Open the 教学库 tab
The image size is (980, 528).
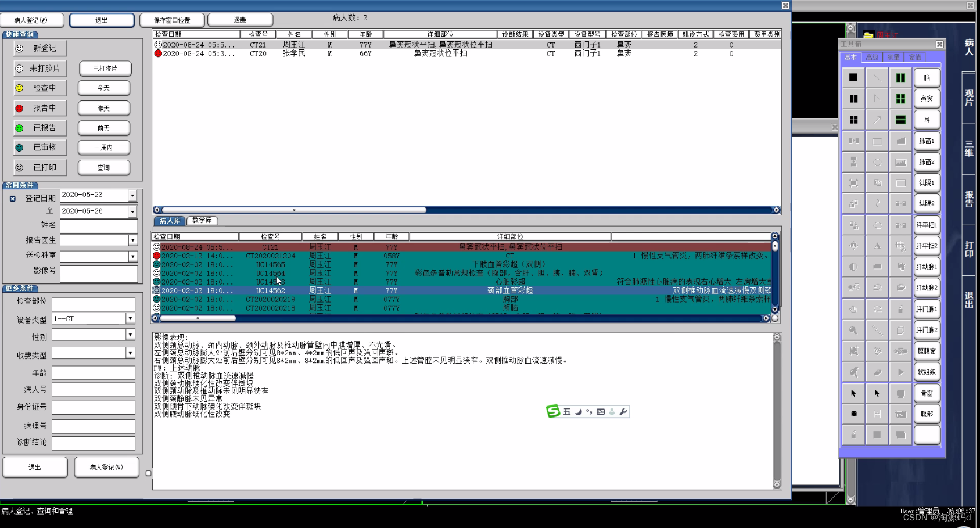point(202,221)
